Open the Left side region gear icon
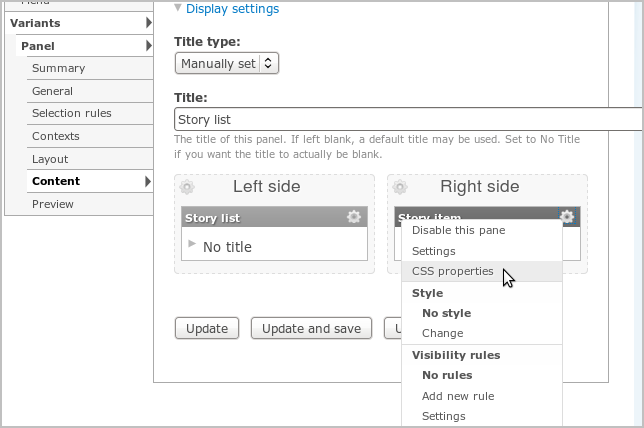 coord(187,187)
